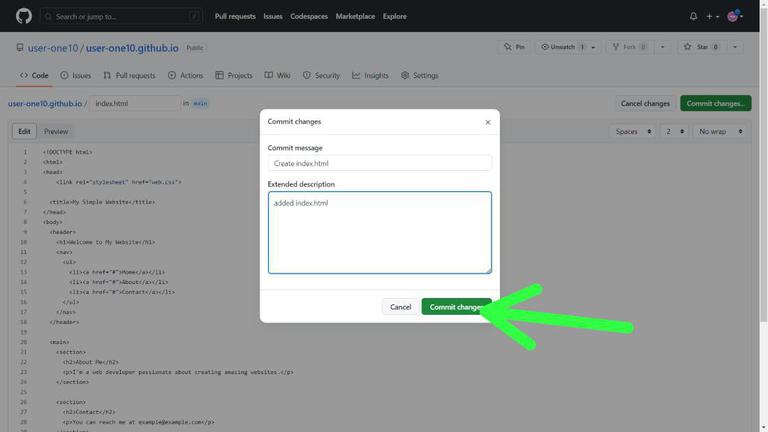Open the No wrap mode dropdown
Screen dimensions: 768x432
pyautogui.click(x=720, y=131)
